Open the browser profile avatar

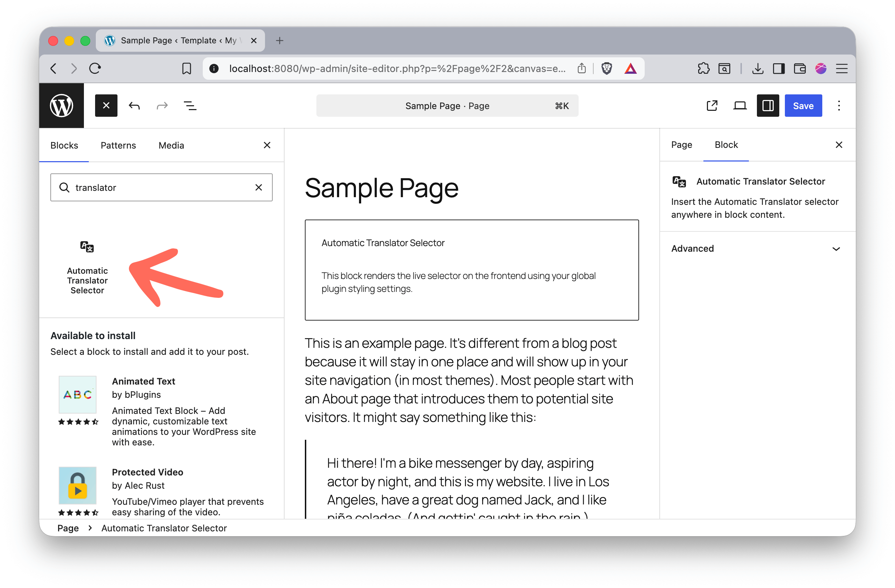pyautogui.click(x=821, y=69)
